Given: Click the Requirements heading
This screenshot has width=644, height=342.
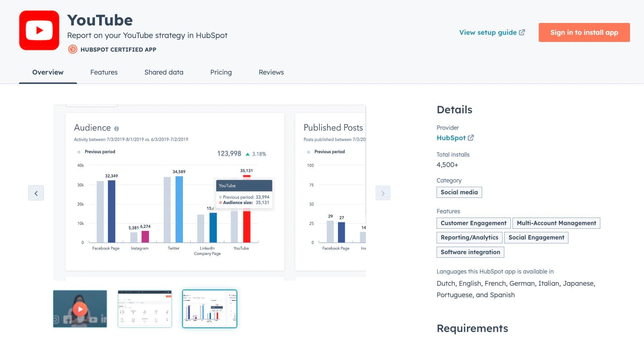Looking at the screenshot, I should (x=472, y=328).
